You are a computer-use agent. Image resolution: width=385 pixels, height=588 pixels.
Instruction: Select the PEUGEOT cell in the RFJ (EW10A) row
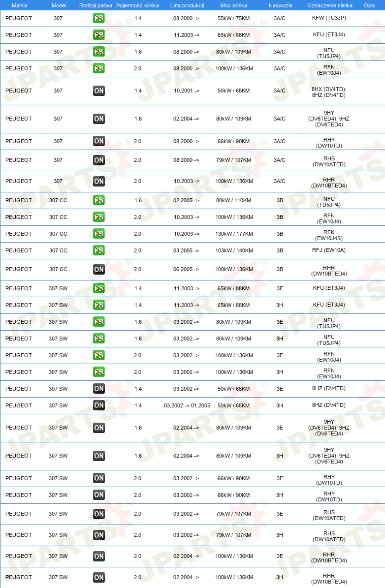18,250
